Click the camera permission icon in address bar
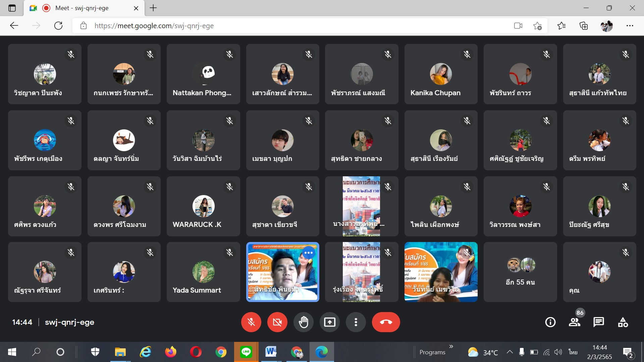This screenshot has height=362, width=644. 518,26
